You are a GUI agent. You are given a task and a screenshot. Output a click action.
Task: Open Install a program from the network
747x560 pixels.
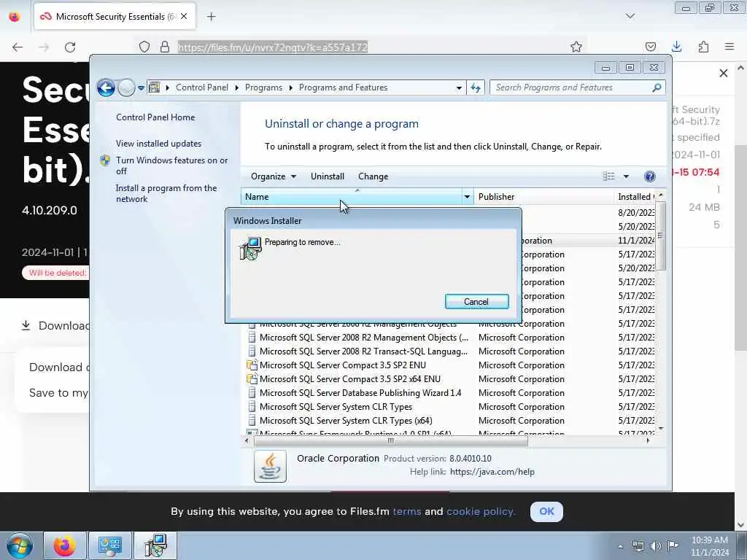click(166, 193)
